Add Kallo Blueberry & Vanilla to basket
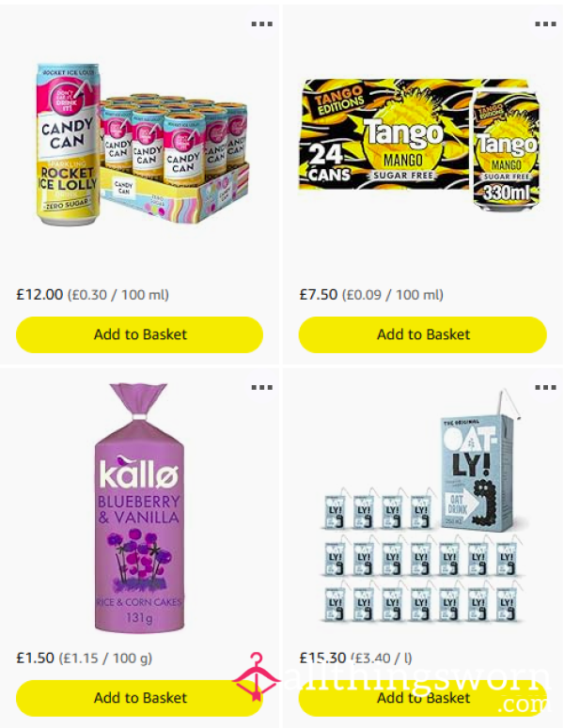This screenshot has width=564, height=728. (x=139, y=698)
